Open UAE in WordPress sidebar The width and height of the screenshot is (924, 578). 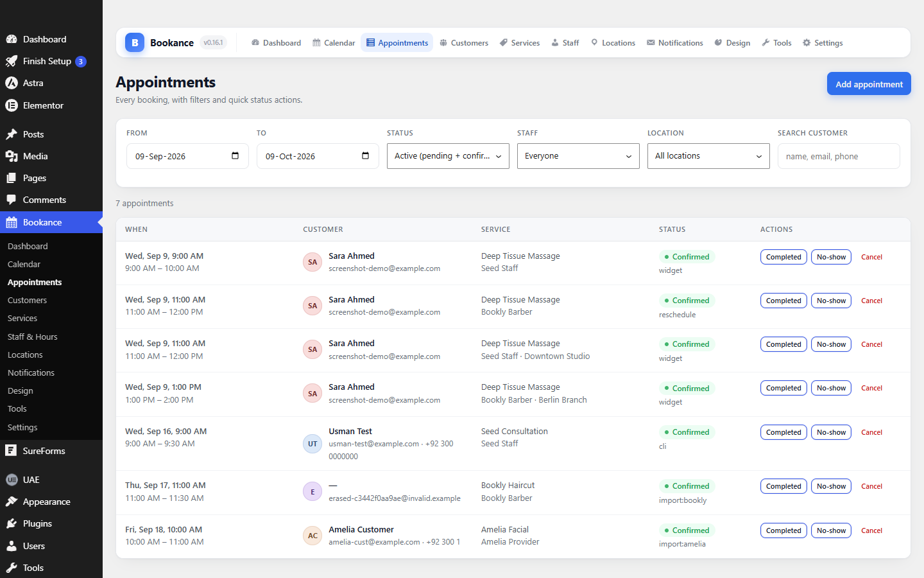pos(51,480)
